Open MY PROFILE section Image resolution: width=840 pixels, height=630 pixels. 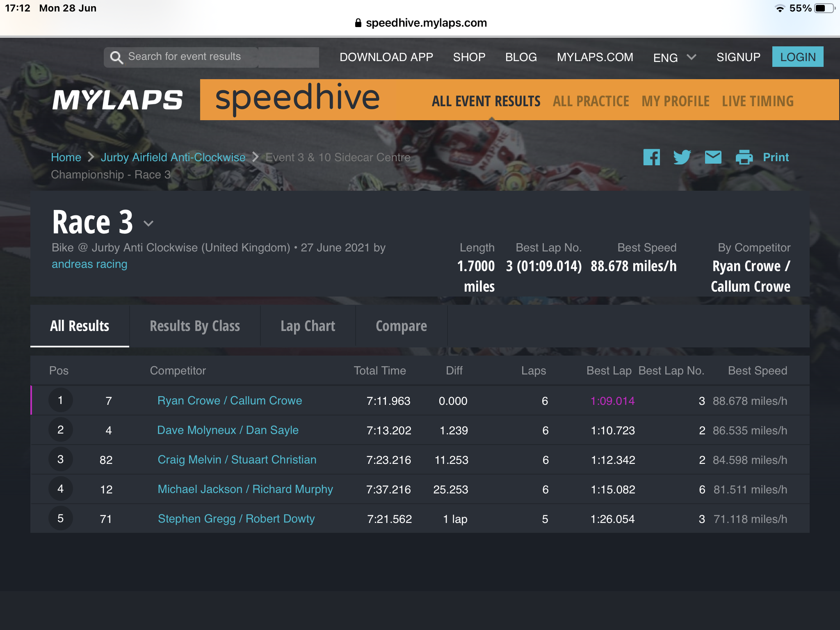[676, 101]
